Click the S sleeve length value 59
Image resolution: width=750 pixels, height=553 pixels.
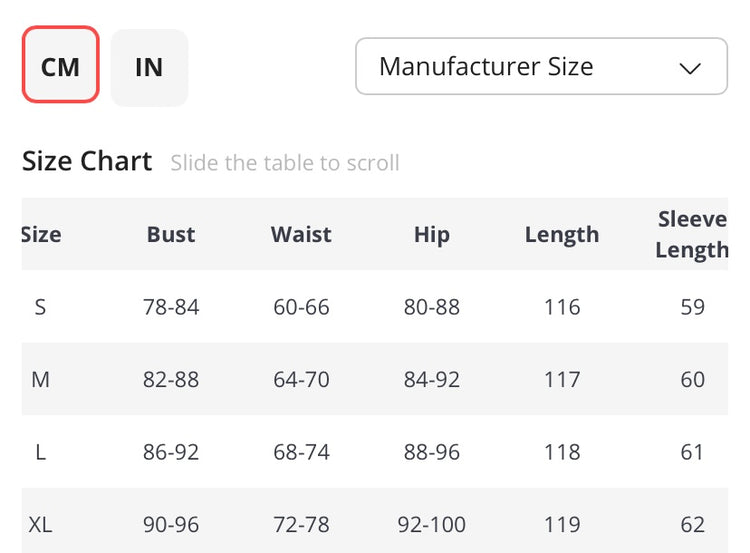pyautogui.click(x=692, y=307)
